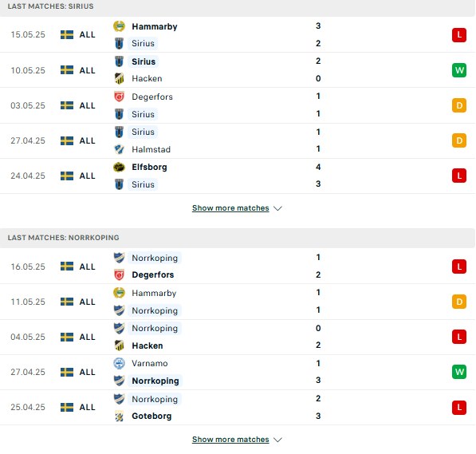Click the Last Matches: Norrkoping section header

[238, 238]
